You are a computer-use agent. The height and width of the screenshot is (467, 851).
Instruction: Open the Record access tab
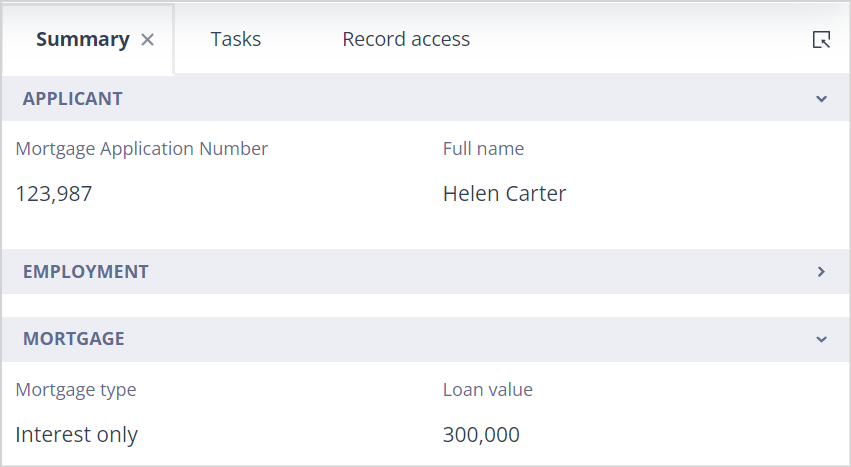(x=406, y=39)
